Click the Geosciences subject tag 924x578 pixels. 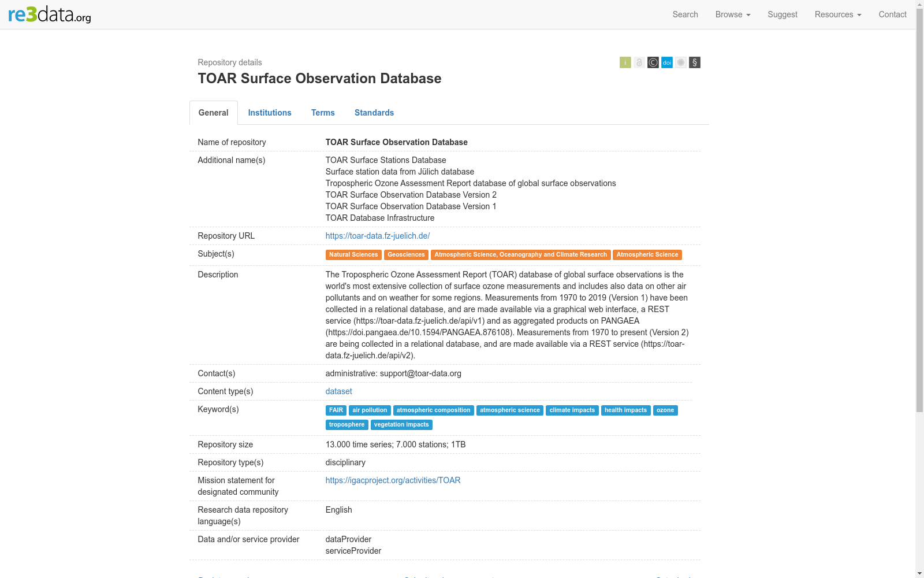(x=406, y=255)
